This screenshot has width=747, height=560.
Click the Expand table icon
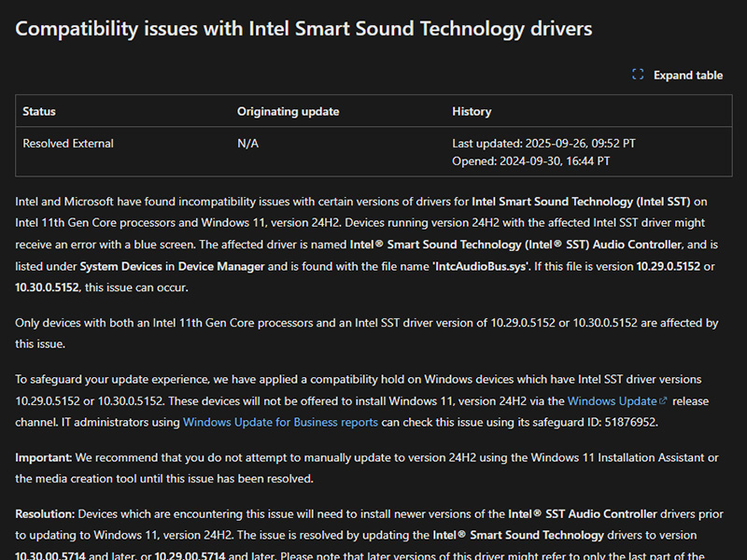(x=638, y=75)
